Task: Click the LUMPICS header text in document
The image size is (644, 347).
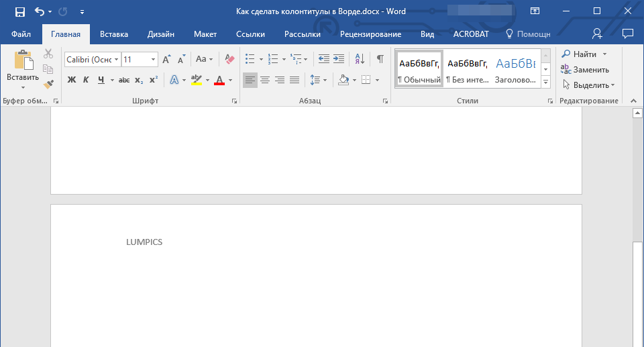Action: click(x=144, y=242)
